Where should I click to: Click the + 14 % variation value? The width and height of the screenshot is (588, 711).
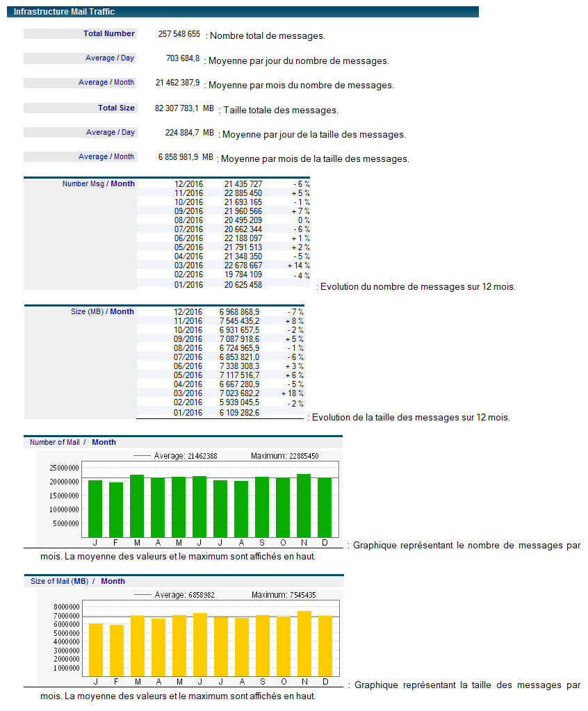(299, 265)
